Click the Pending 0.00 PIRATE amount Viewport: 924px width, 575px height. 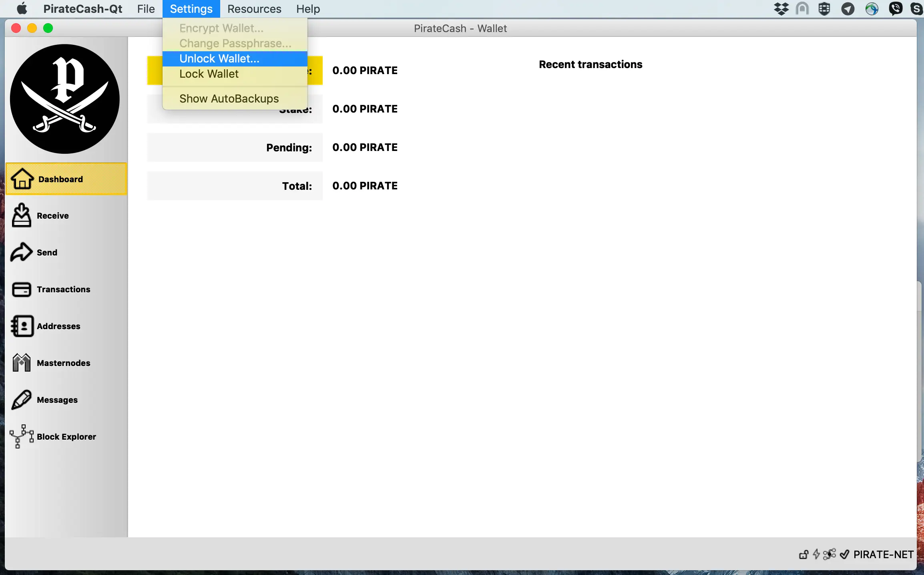365,147
